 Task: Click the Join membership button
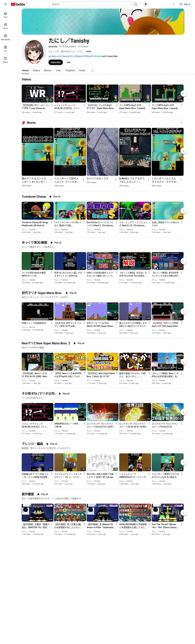(68, 62)
